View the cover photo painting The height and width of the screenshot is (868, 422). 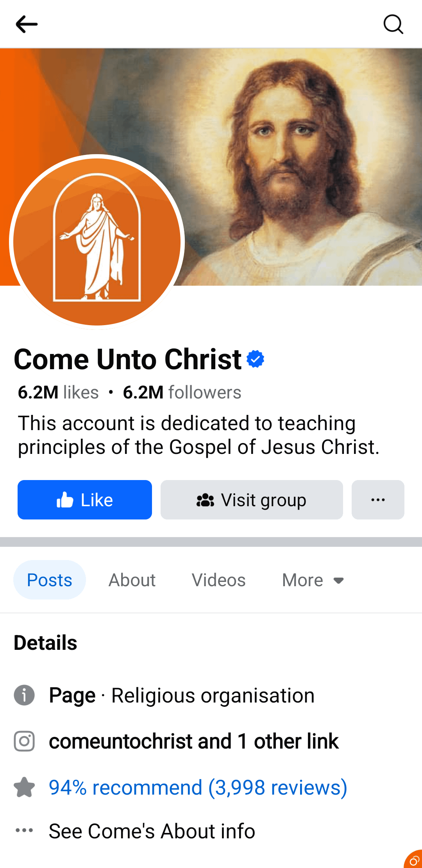click(297, 156)
